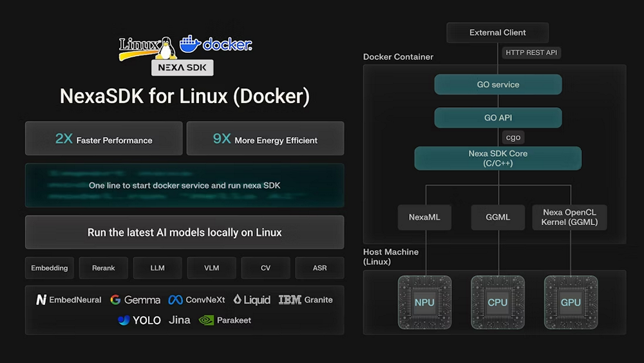Click the HTTP REST API label
This screenshot has width=644, height=363.
(x=531, y=53)
